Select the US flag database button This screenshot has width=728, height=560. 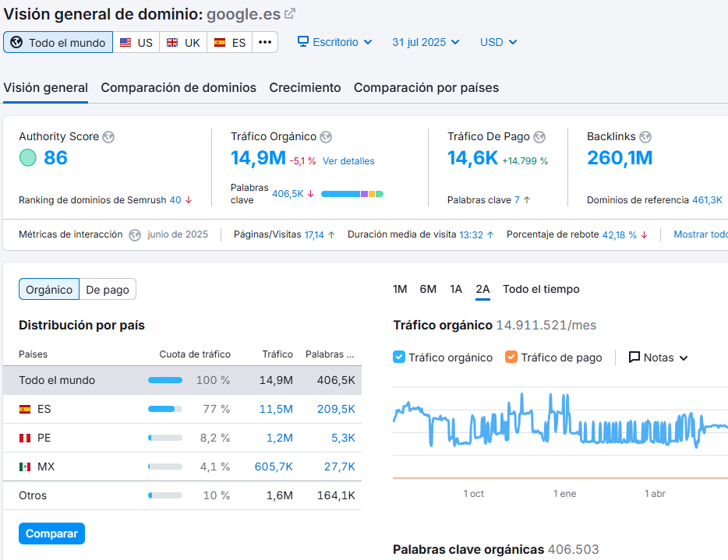tap(136, 43)
